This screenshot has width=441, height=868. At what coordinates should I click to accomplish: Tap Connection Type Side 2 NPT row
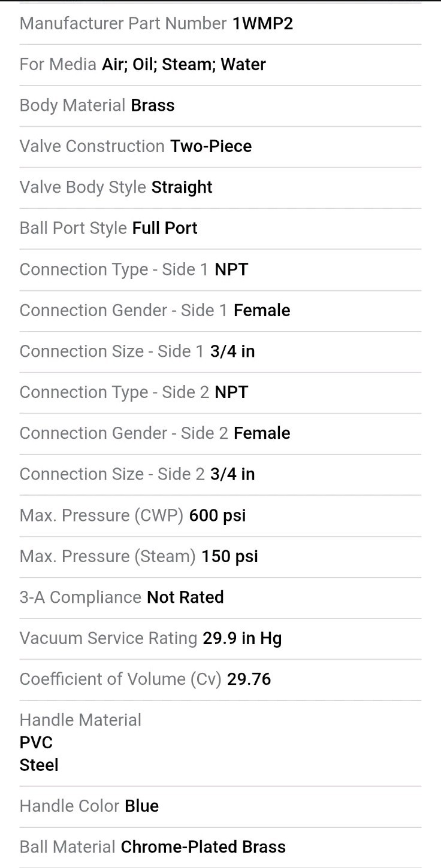pyautogui.click(x=220, y=393)
